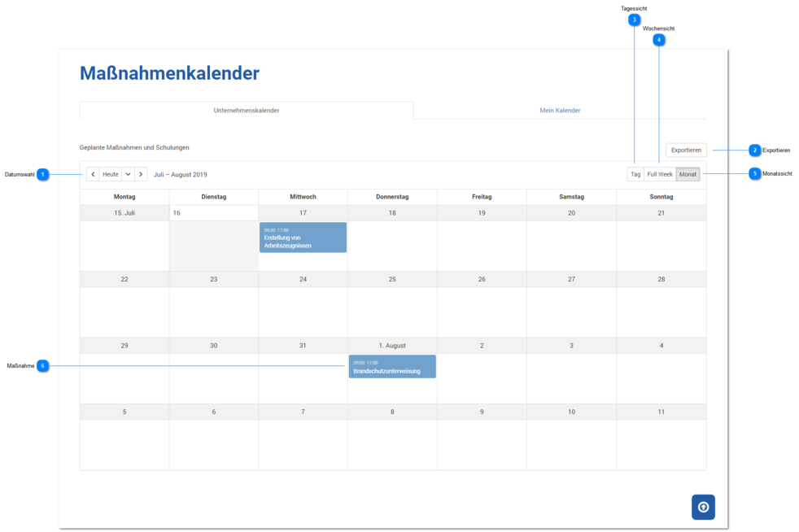Select day 30 in the calendar

(x=214, y=346)
